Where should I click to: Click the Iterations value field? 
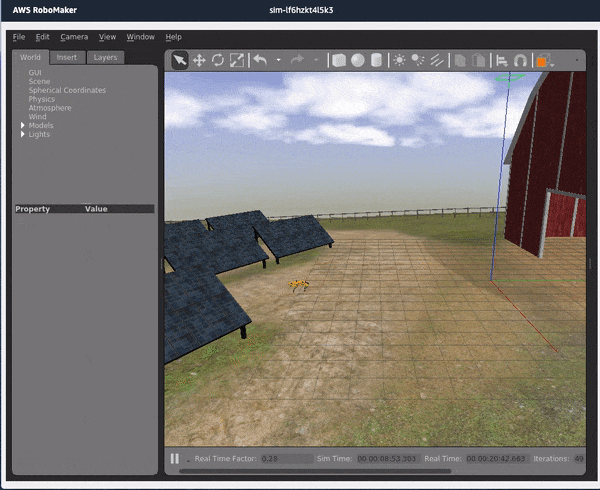579,459
